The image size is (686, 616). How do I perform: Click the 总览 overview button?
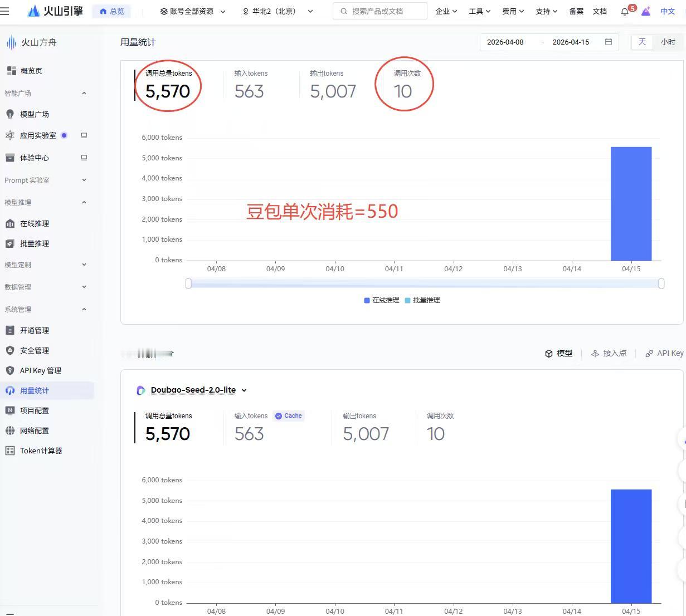[x=112, y=11]
